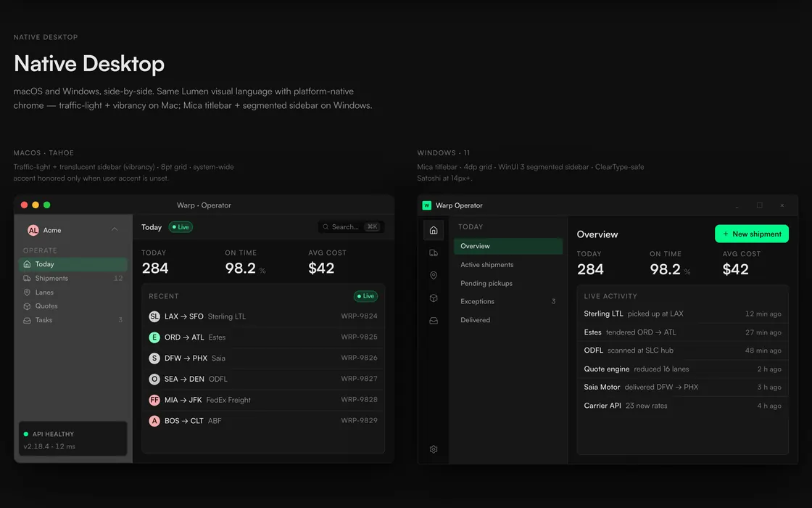This screenshot has height=508, width=812.
Task: Select Today in the Mac sidebar
Action: 73,264
